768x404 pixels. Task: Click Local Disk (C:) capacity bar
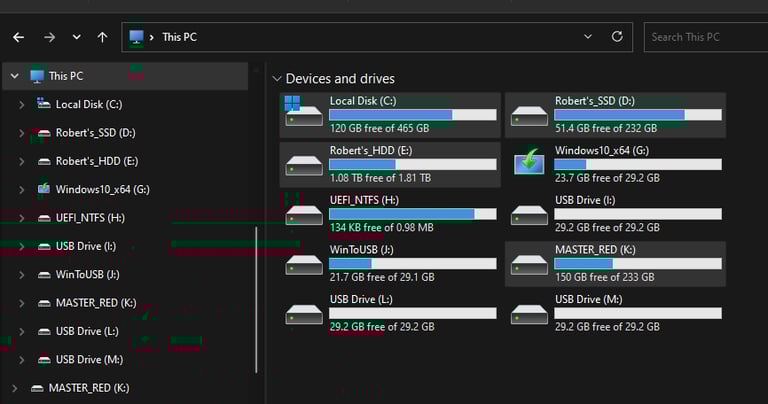coord(413,115)
